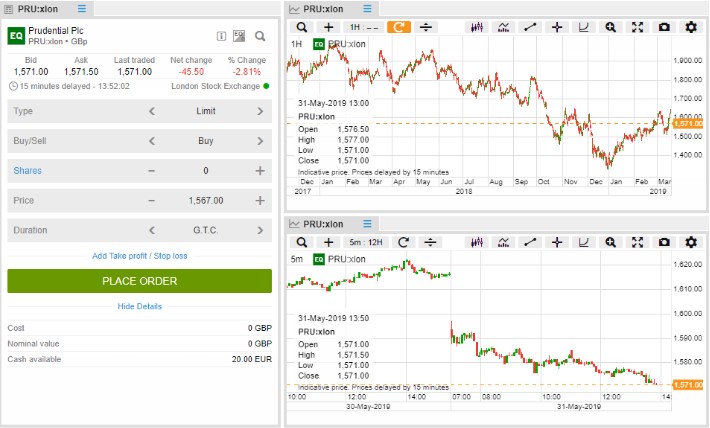This screenshot has width=710, height=428.
Task: Search instruments using trade ticket magnifier icon
Action: [x=260, y=37]
